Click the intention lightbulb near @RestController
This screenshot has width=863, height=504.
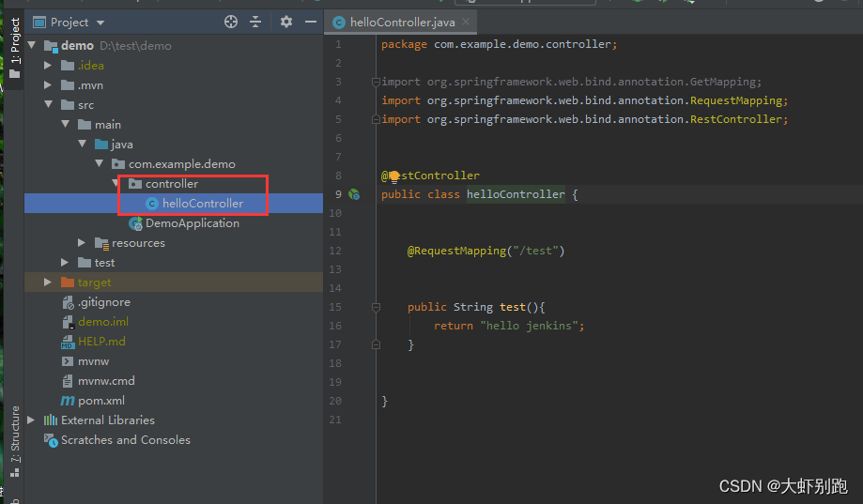394,176
